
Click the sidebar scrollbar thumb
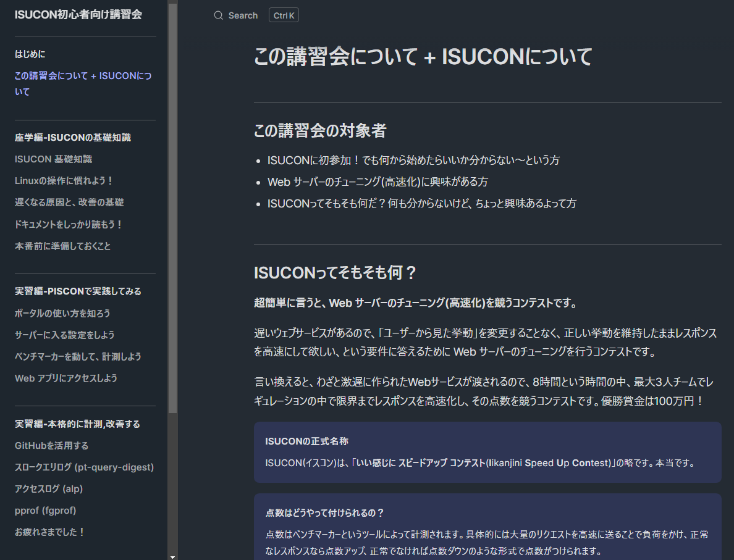click(173, 208)
